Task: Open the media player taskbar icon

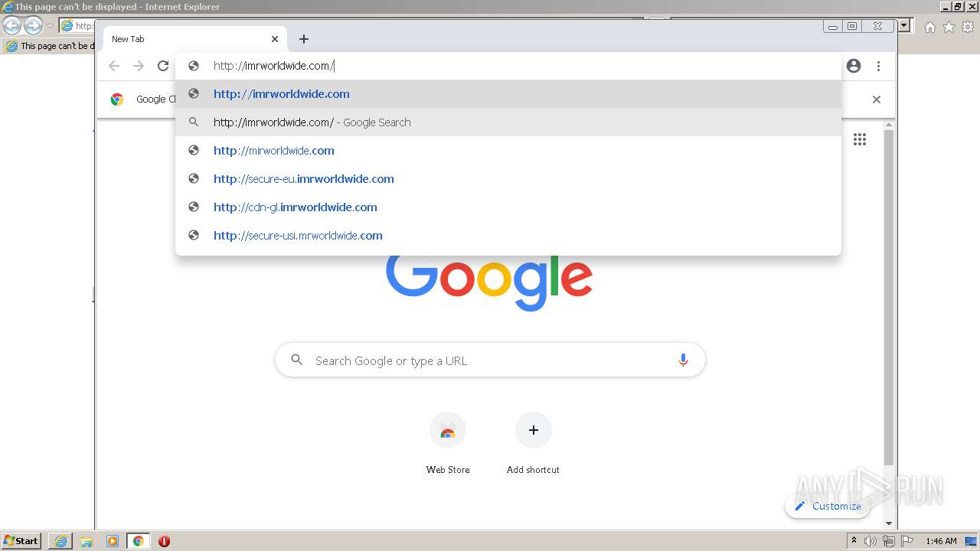Action: click(113, 541)
